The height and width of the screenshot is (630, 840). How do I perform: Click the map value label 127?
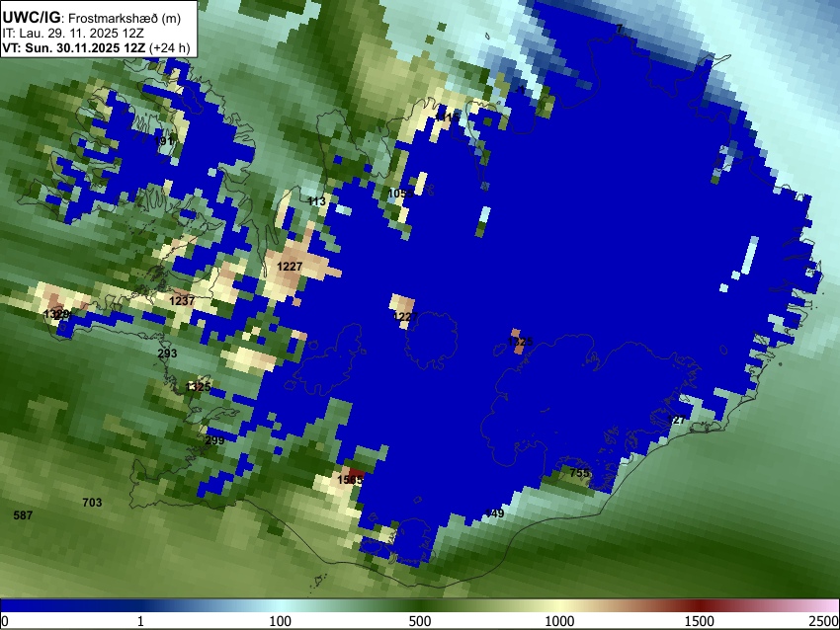pos(677,420)
